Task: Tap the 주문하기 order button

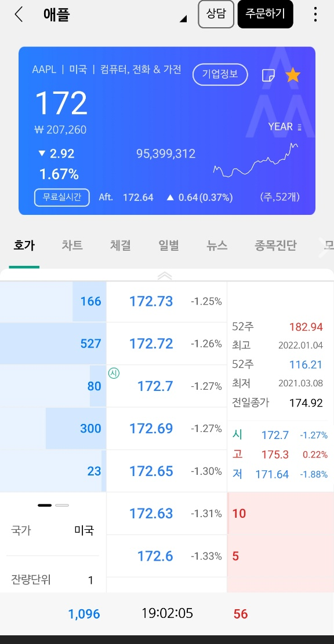Action: (x=266, y=14)
